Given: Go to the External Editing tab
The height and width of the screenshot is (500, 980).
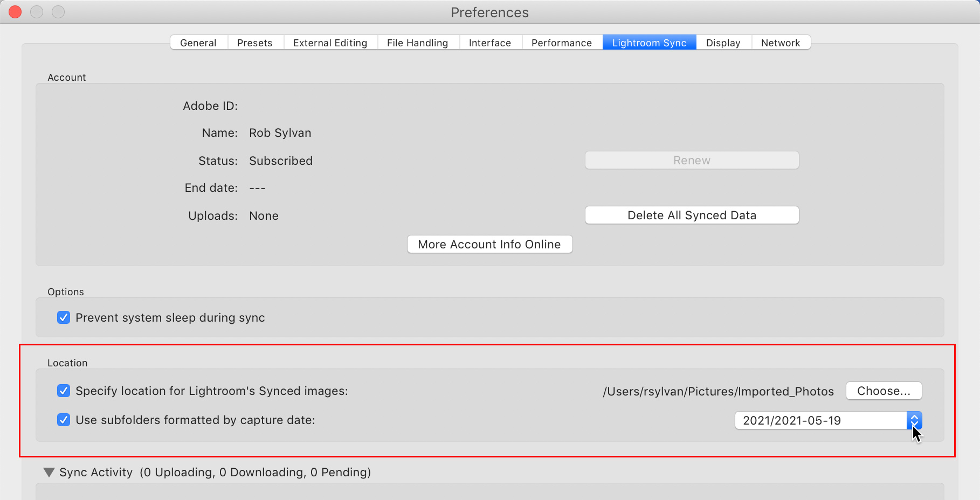Looking at the screenshot, I should [x=330, y=43].
